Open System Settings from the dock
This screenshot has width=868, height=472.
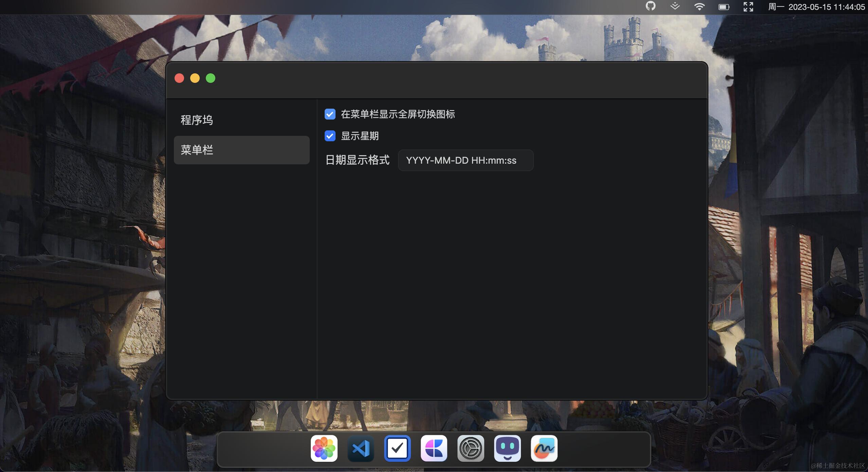pyautogui.click(x=471, y=448)
